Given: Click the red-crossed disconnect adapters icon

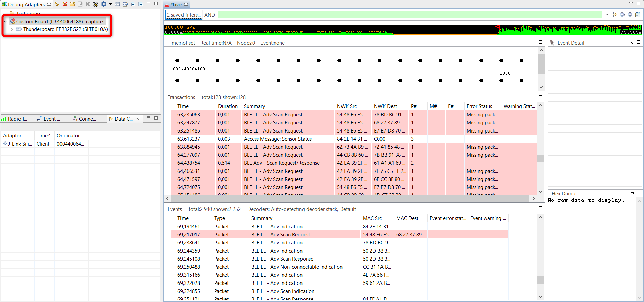Looking at the screenshot, I should pos(65,4).
